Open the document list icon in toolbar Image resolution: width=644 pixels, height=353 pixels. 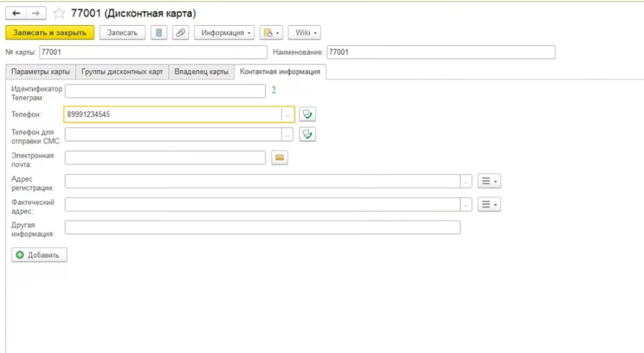159,32
